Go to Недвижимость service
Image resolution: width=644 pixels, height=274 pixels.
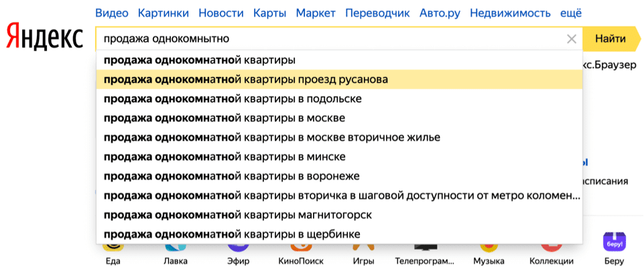[x=510, y=13]
